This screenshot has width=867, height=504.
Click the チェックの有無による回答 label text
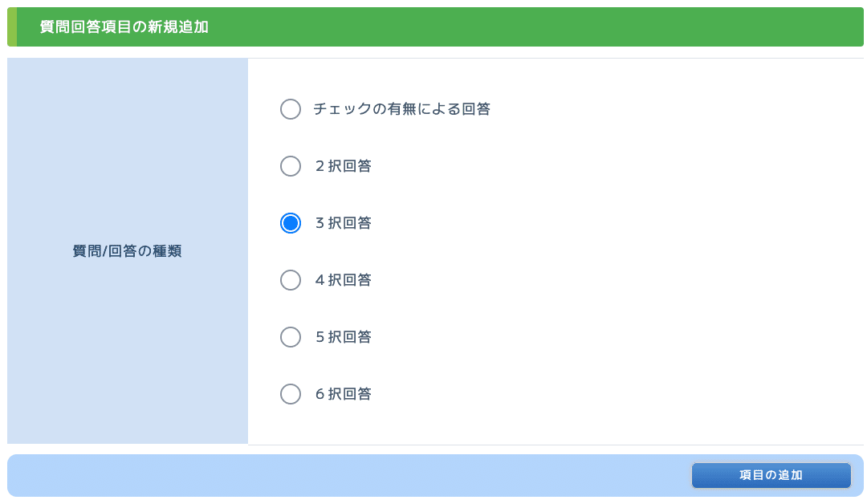click(x=402, y=109)
